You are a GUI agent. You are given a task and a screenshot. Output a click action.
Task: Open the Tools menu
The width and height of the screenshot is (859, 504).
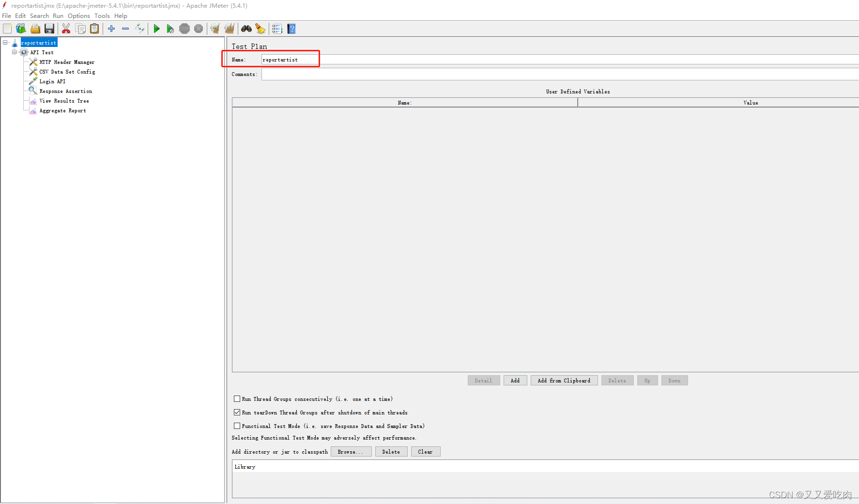coord(102,15)
